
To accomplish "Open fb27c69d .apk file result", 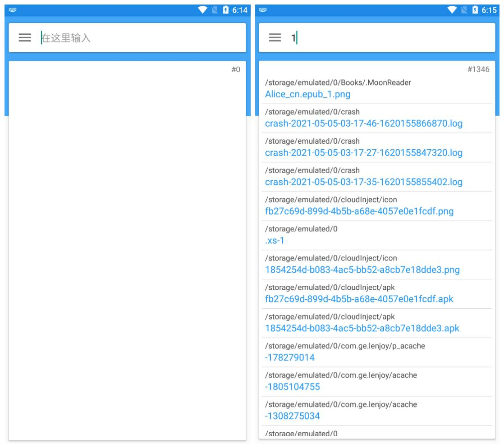I will pyautogui.click(x=359, y=299).
